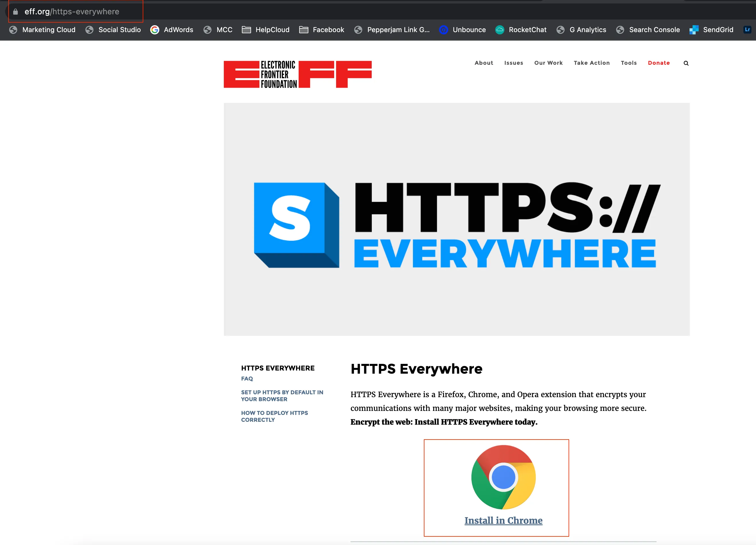The width and height of the screenshot is (756, 545).
Task: Open Set Up HTTPS By Default link
Action: (282, 395)
